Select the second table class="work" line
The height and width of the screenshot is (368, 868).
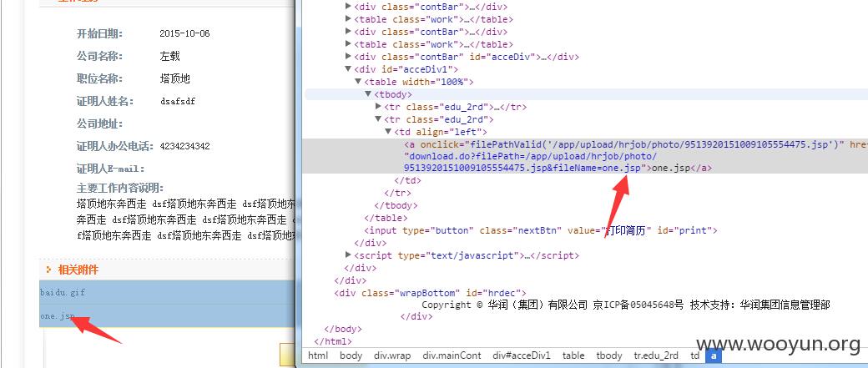click(433, 44)
